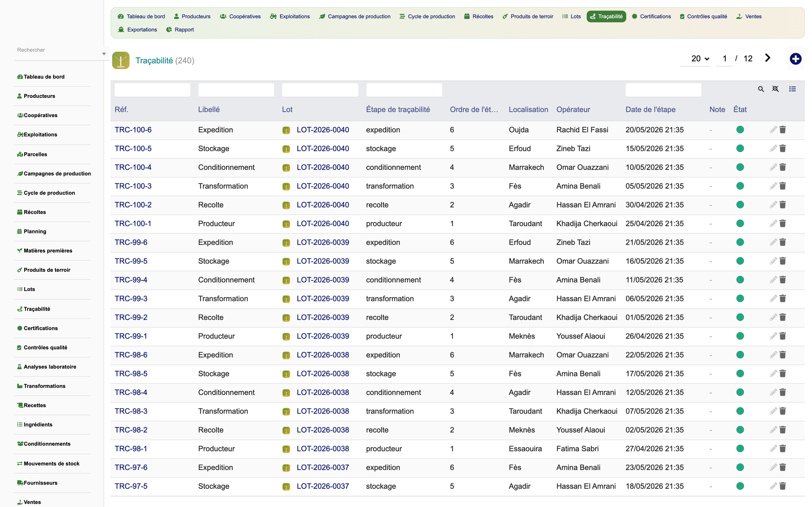
Task: Edit row TRC-99-5 with pencil icon
Action: pos(773,261)
